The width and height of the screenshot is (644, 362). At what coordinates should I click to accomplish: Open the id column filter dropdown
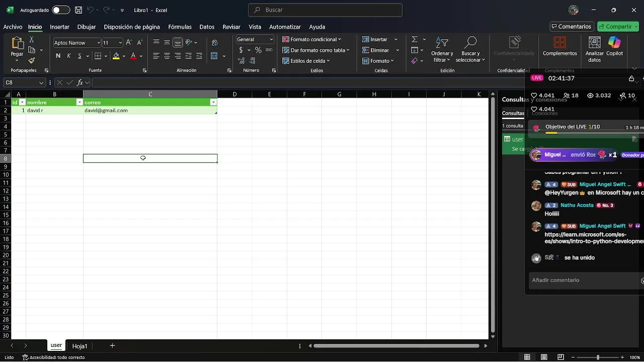click(22, 102)
